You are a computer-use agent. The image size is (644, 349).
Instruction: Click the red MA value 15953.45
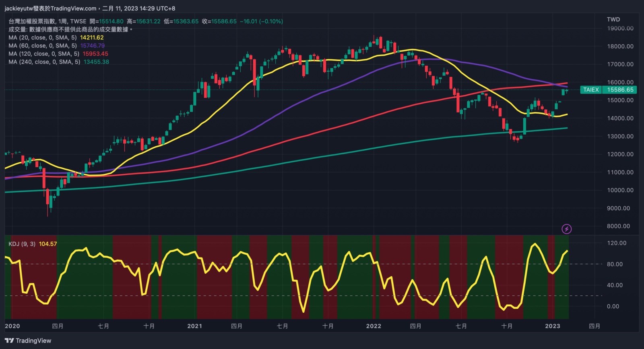tap(95, 54)
